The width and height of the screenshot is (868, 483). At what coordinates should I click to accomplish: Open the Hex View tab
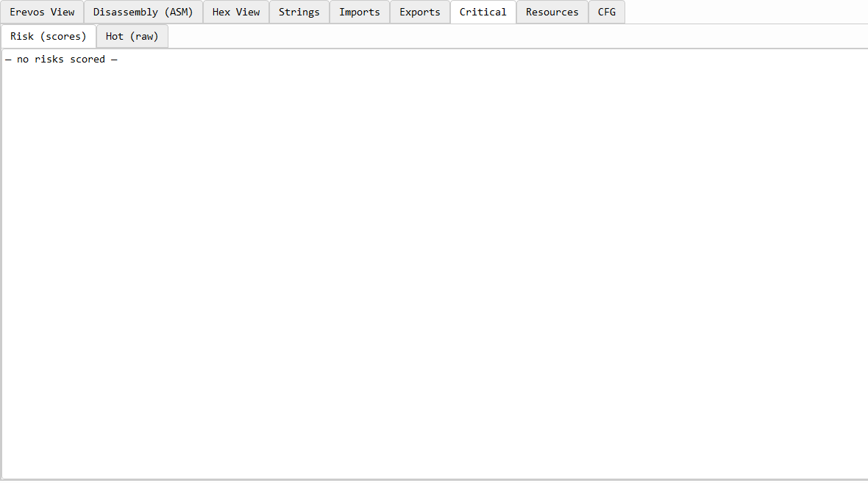click(x=236, y=12)
